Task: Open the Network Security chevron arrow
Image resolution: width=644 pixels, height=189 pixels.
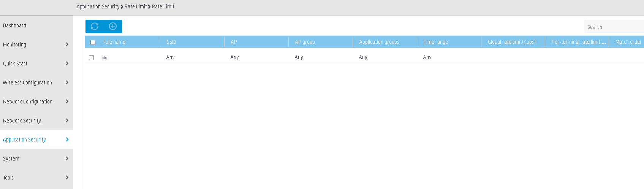Action: click(x=67, y=121)
